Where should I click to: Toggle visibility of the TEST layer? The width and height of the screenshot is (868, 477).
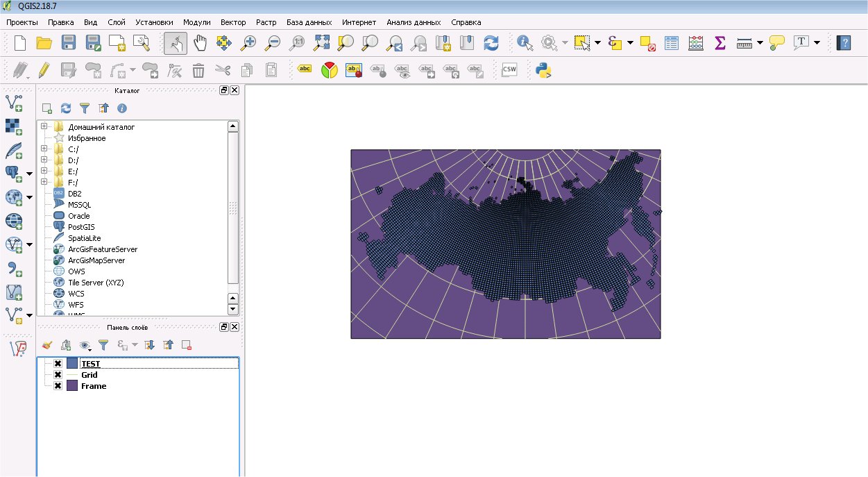coord(58,364)
